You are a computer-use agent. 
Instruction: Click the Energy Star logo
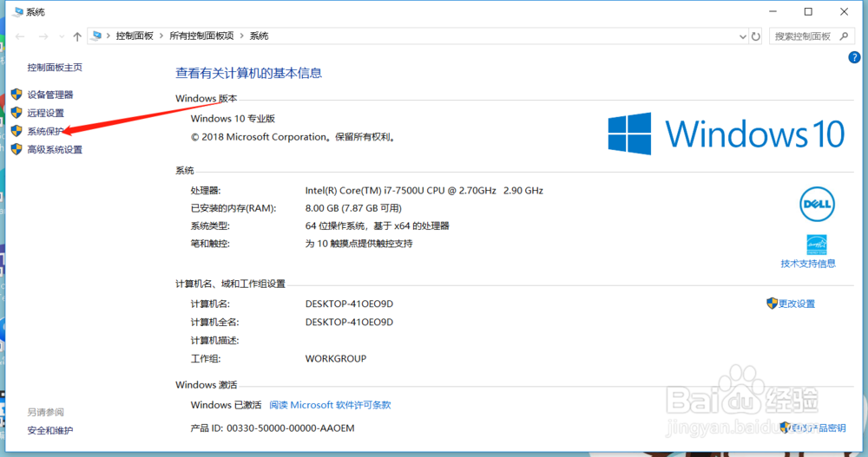pos(817,245)
